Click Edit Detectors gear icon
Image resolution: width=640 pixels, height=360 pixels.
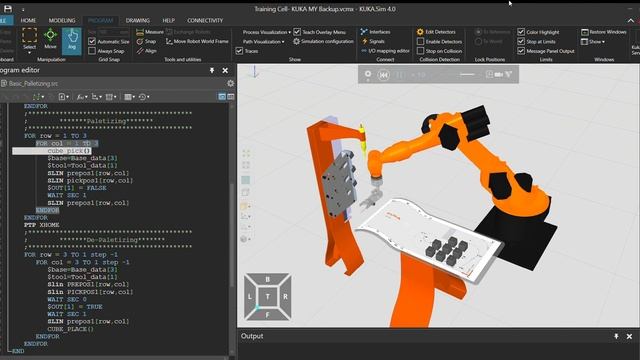tap(420, 32)
